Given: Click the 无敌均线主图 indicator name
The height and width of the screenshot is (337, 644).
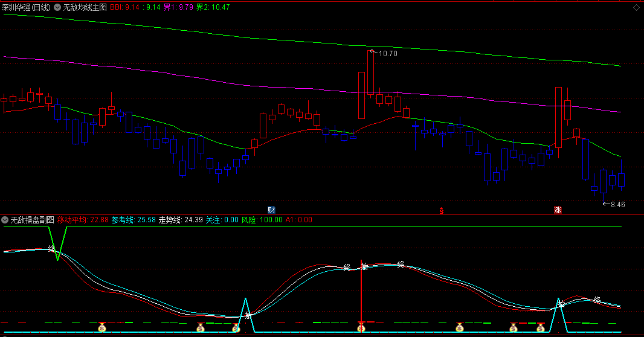Looking at the screenshot, I should pos(85,7).
